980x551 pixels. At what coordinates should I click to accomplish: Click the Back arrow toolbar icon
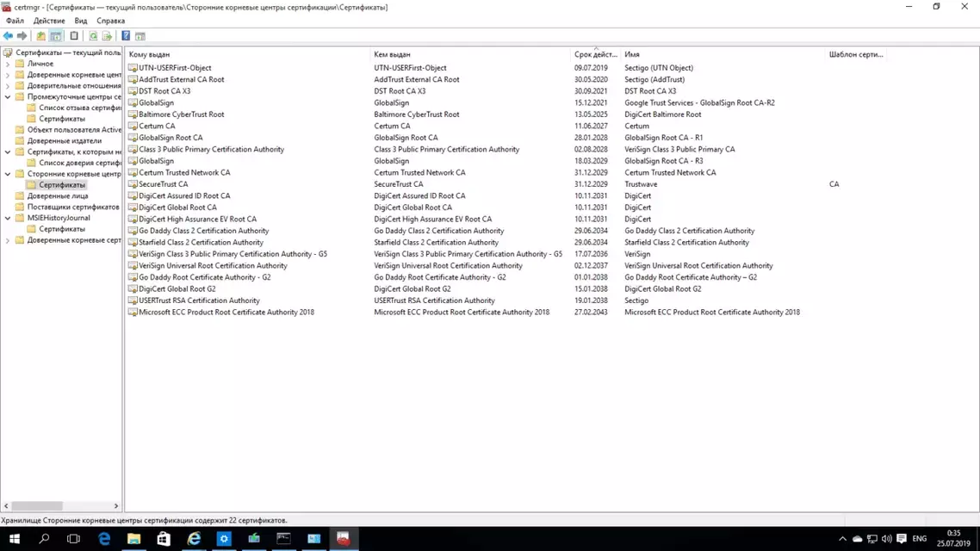(x=8, y=36)
